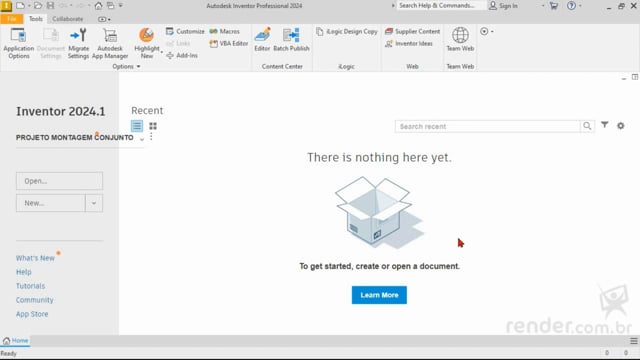640x360 pixels.
Task: Open the What's New link
Action: tap(35, 258)
